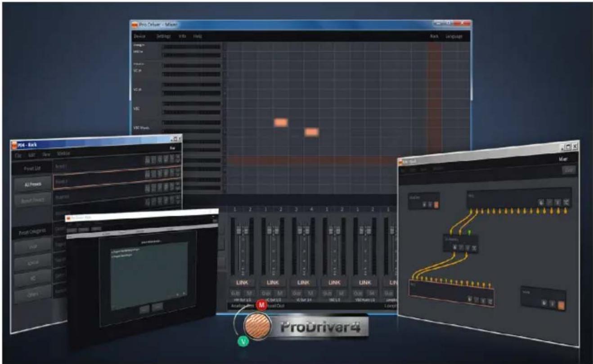Open the Help menu in the Mixer window
Image resolution: width=593 pixels, height=364 pixels.
coord(198,36)
